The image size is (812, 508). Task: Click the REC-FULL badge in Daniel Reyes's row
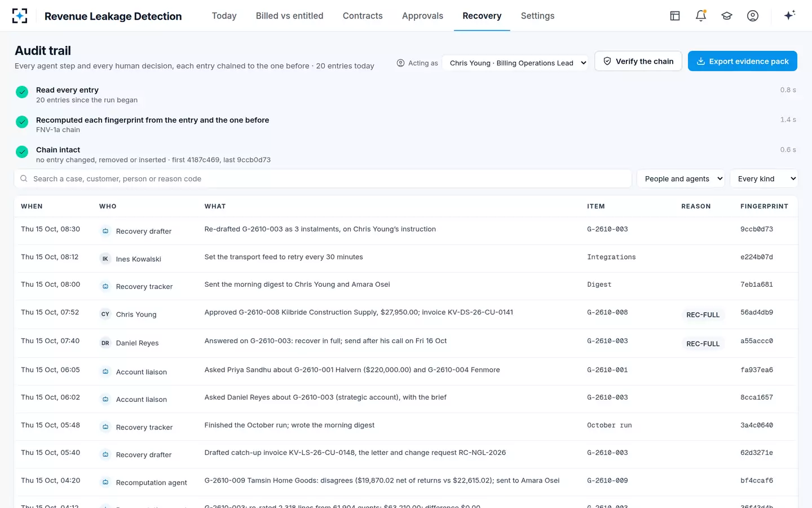point(703,344)
